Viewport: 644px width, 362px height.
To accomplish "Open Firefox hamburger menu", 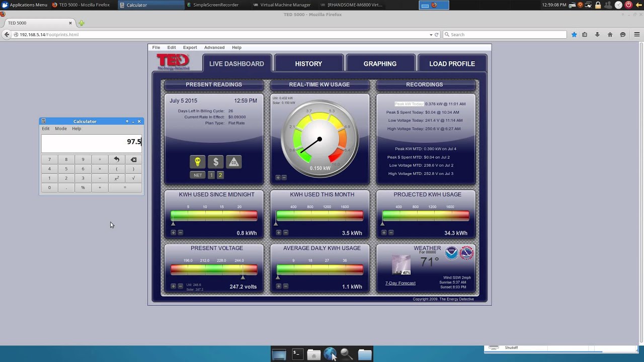I will pyautogui.click(x=637, y=35).
